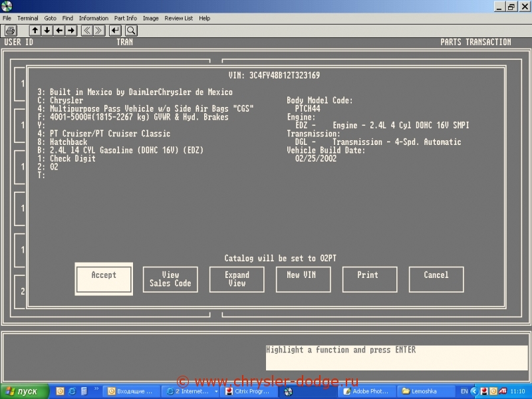
Task: Click the double right chevron toolbar button
Action: point(99,31)
